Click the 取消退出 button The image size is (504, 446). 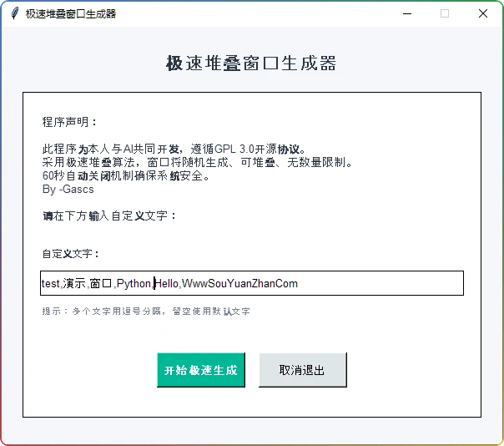click(x=303, y=370)
